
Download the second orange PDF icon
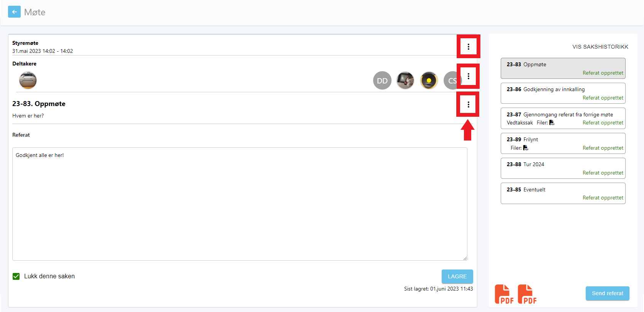coord(527,294)
